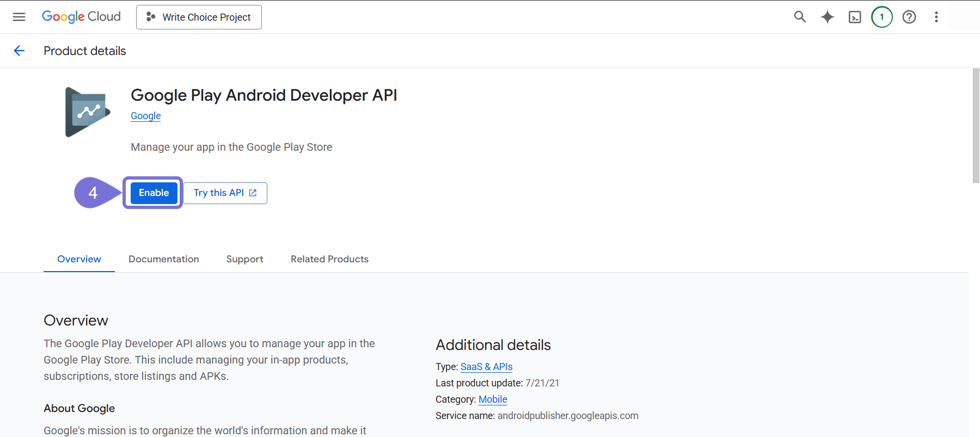Screen dimensions: 980x437
Task: Click the Google Cloud logo
Action: click(81, 17)
